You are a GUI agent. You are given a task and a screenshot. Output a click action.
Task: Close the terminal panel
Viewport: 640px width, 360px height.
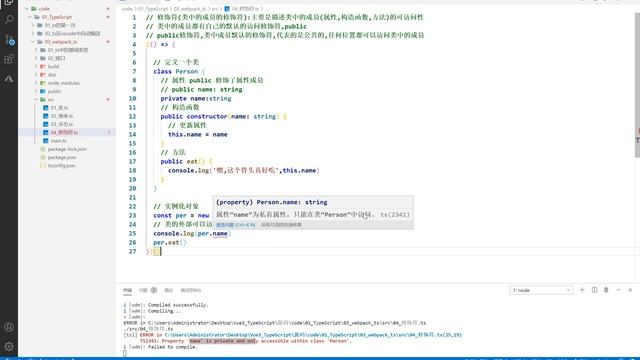[630, 290]
